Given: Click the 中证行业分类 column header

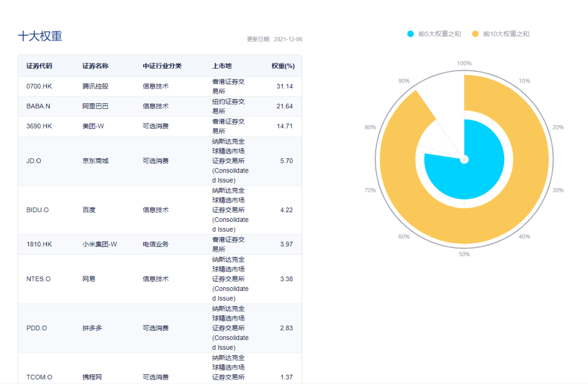Looking at the screenshot, I should (x=162, y=66).
